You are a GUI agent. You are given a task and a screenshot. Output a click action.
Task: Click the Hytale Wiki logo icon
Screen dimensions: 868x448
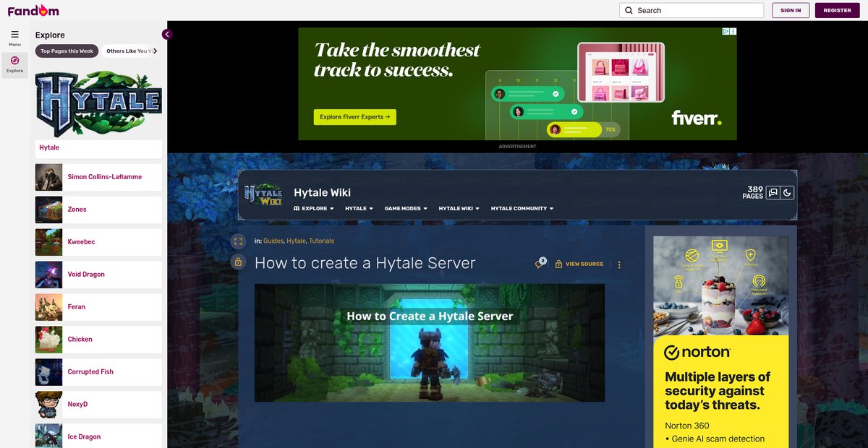click(x=263, y=194)
